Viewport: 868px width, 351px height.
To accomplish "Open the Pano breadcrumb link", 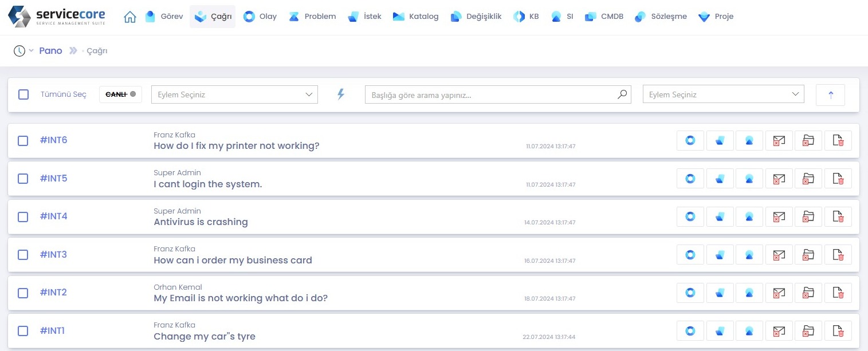I will [50, 51].
